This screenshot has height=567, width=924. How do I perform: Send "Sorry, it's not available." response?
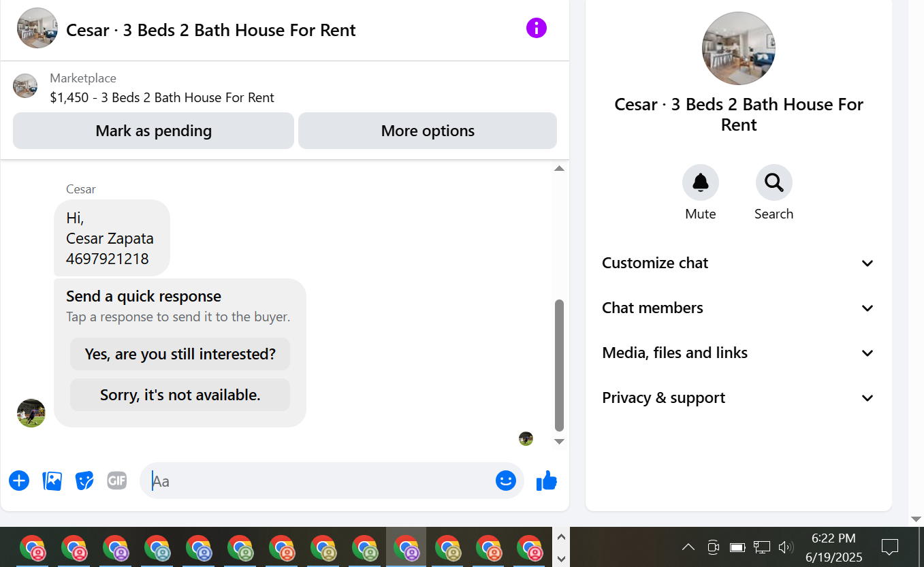pyautogui.click(x=180, y=395)
